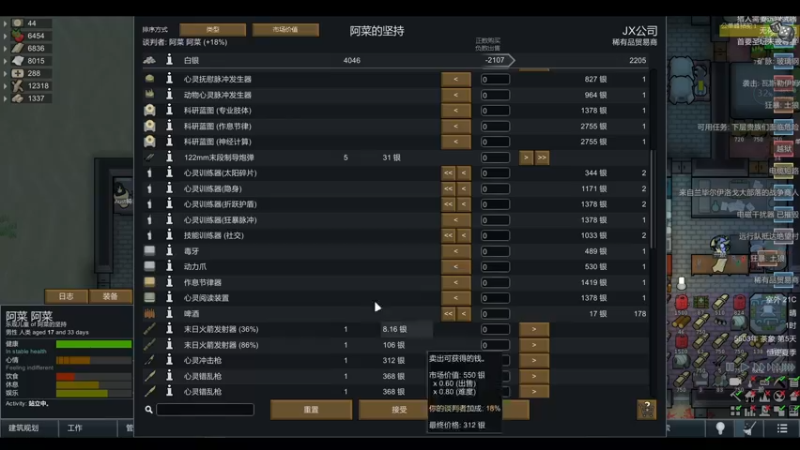This screenshot has height=450, width=800.
Task: Sort trade list by 类型
Action: point(213,30)
